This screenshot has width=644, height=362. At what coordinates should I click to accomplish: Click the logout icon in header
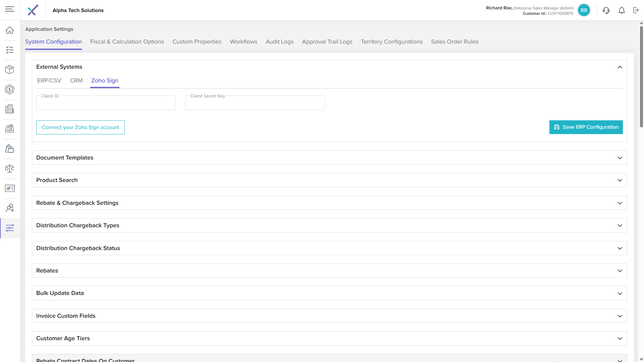[636, 10]
